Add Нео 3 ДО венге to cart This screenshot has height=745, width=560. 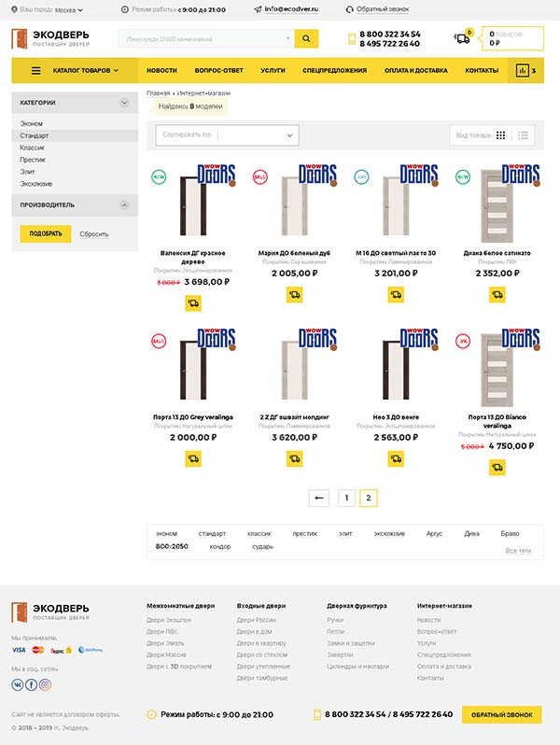[397, 458]
